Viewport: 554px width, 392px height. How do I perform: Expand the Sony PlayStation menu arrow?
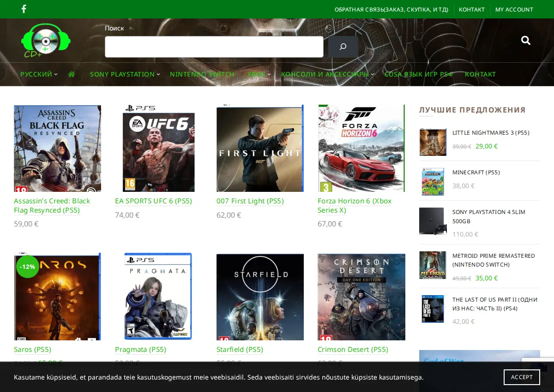(158, 74)
